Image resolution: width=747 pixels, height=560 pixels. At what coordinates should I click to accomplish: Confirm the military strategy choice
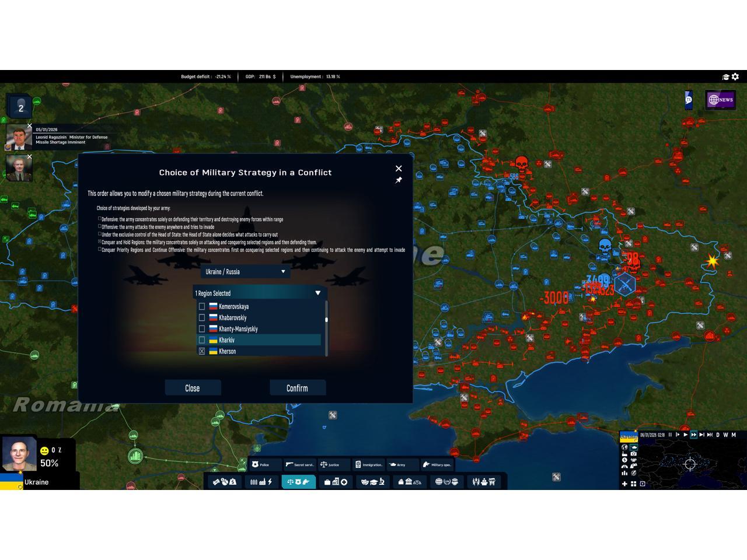coord(297,388)
